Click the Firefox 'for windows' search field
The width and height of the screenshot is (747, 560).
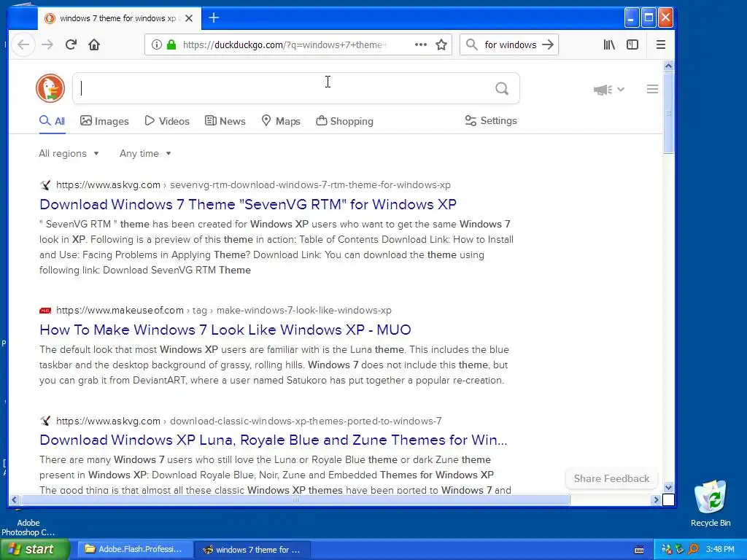coord(510,44)
